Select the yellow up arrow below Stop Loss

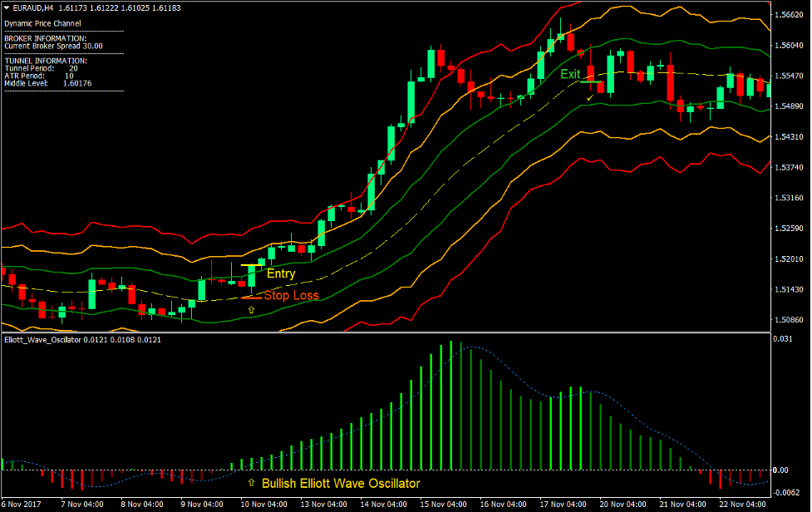[251, 309]
